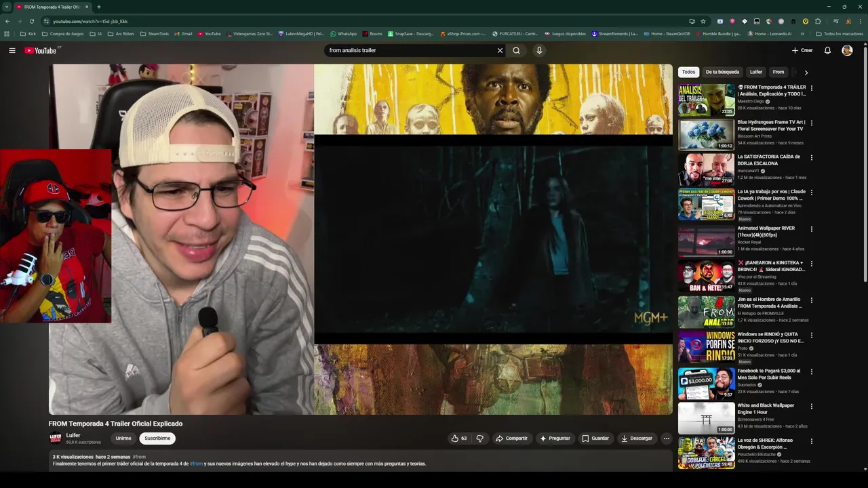Screen dimensions: 868x488
Task: Open the Compra de Juegos bookmark folder
Action: [x=62, y=34]
